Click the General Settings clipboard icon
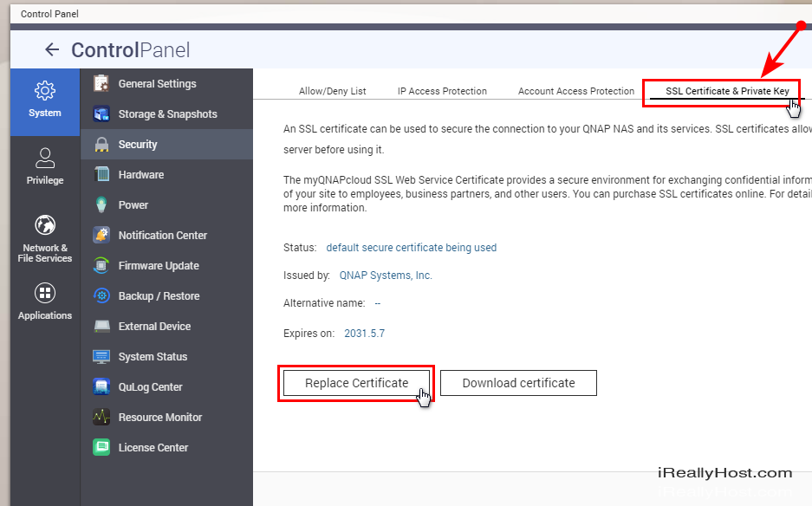 pyautogui.click(x=101, y=83)
